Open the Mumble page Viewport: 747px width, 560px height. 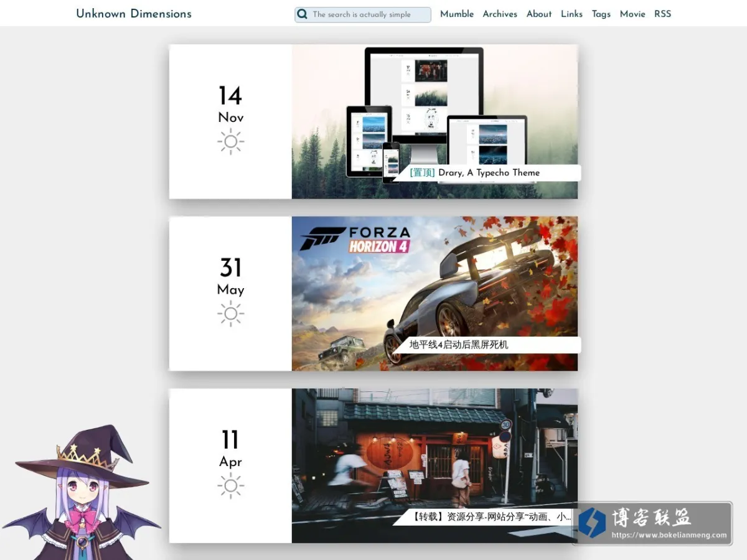457,14
